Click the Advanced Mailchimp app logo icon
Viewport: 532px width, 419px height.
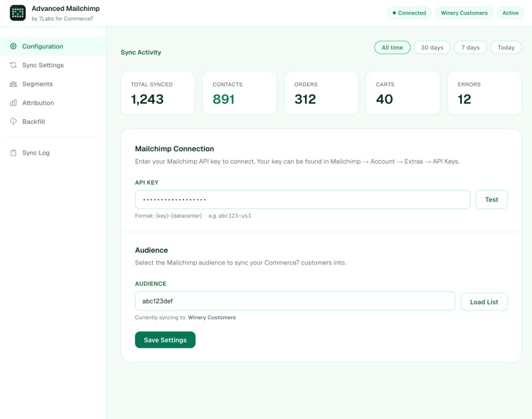[18, 13]
